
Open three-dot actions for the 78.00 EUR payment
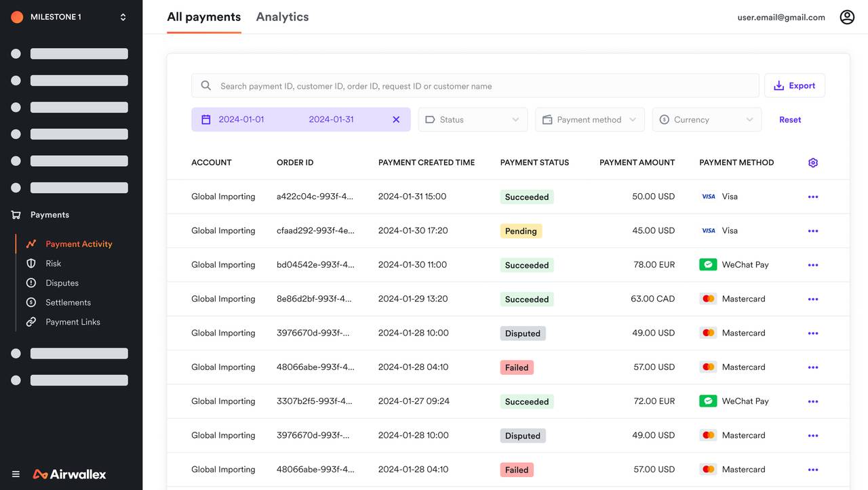coord(813,265)
